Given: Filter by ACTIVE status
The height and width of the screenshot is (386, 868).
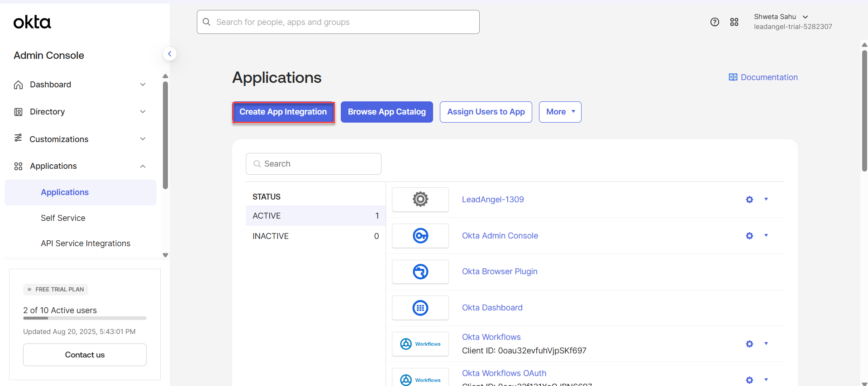Looking at the screenshot, I should [315, 216].
